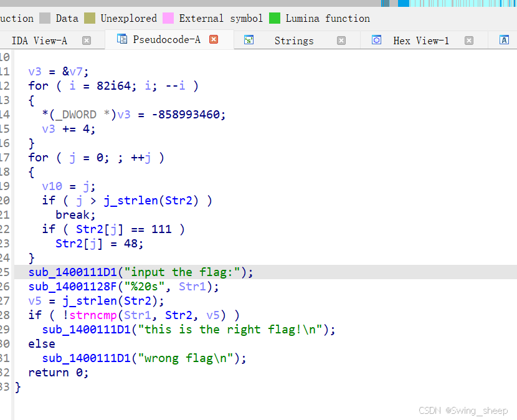Select sub_1400111D1 on the input flag line
Screen dimensions: 517x420
72,272
